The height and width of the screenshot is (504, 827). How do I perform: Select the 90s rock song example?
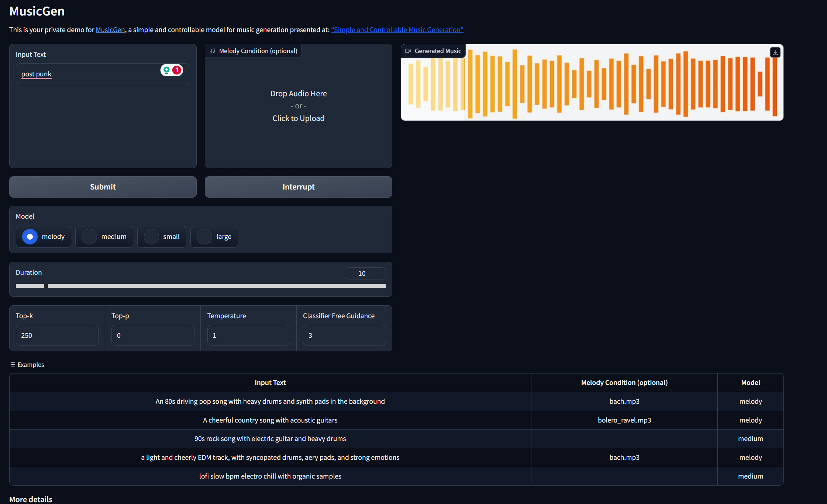[x=270, y=438]
